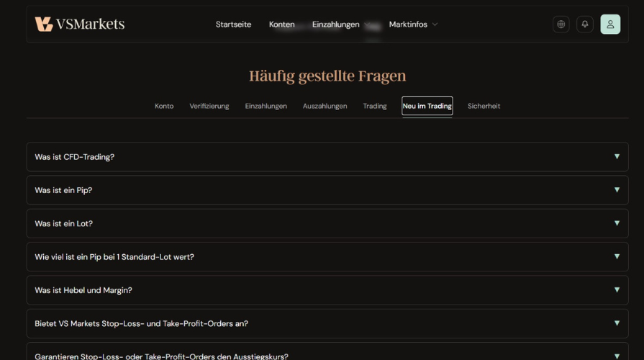Switch to the Konto FAQ tab
This screenshot has height=360, width=644.
(164, 106)
